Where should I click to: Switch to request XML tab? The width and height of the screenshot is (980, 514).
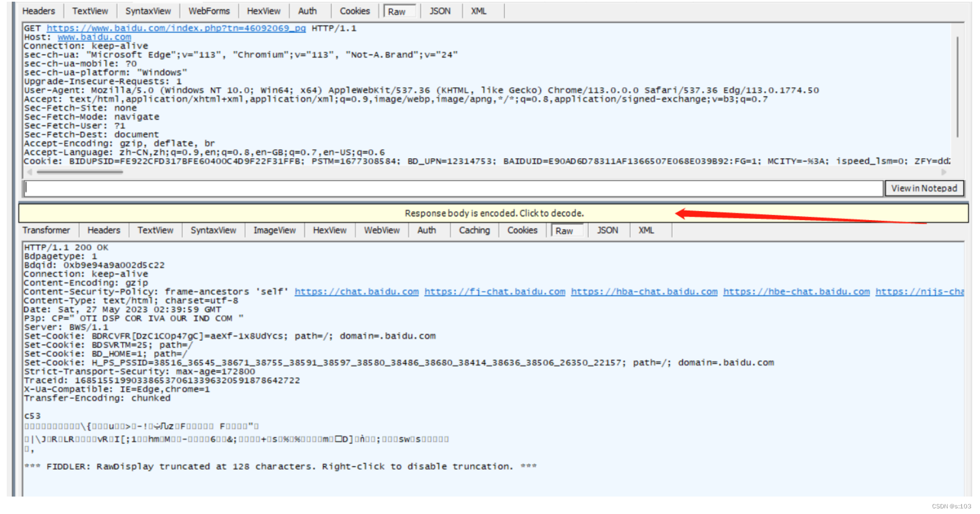coord(479,11)
